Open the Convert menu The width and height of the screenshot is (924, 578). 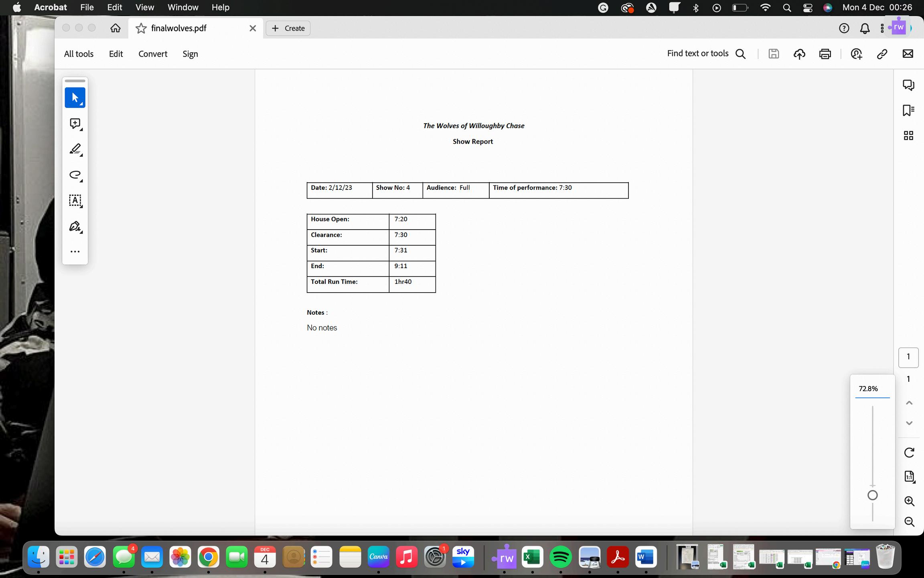[153, 54]
